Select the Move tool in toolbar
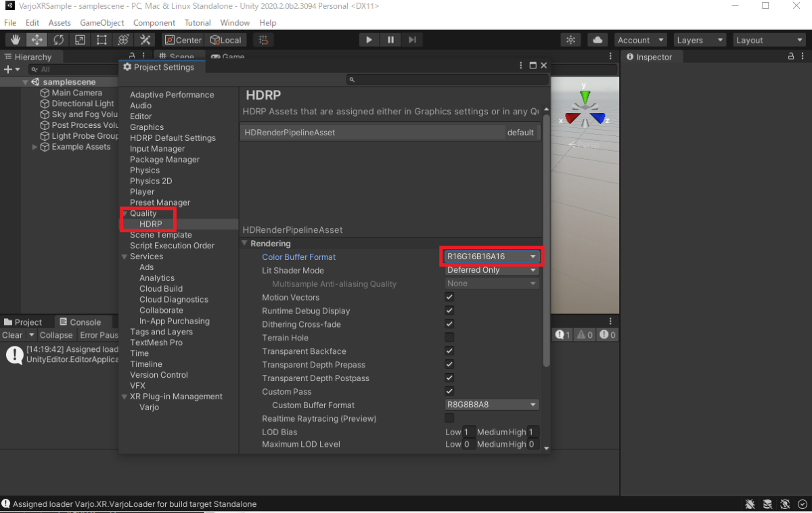 (x=37, y=40)
